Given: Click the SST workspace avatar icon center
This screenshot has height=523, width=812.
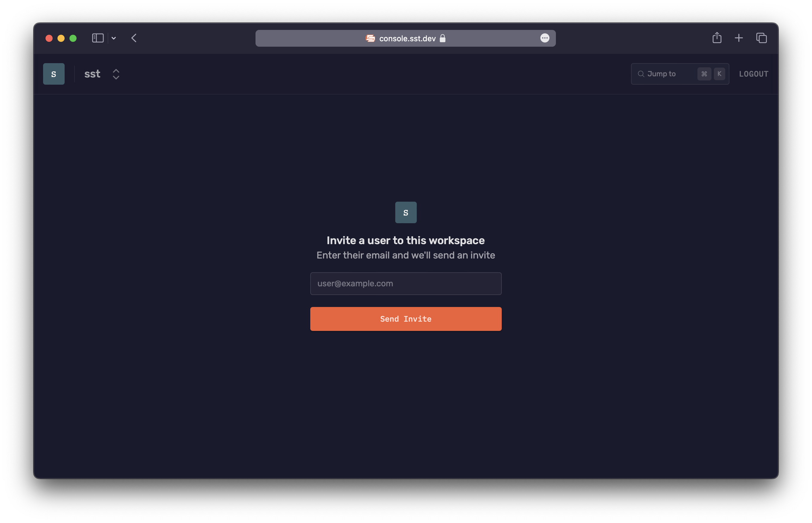Looking at the screenshot, I should (54, 73).
